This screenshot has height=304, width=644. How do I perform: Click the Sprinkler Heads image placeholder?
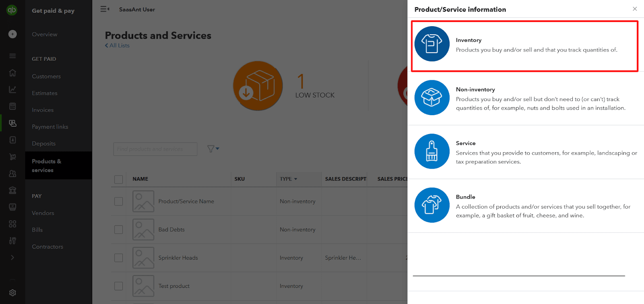[x=143, y=258]
